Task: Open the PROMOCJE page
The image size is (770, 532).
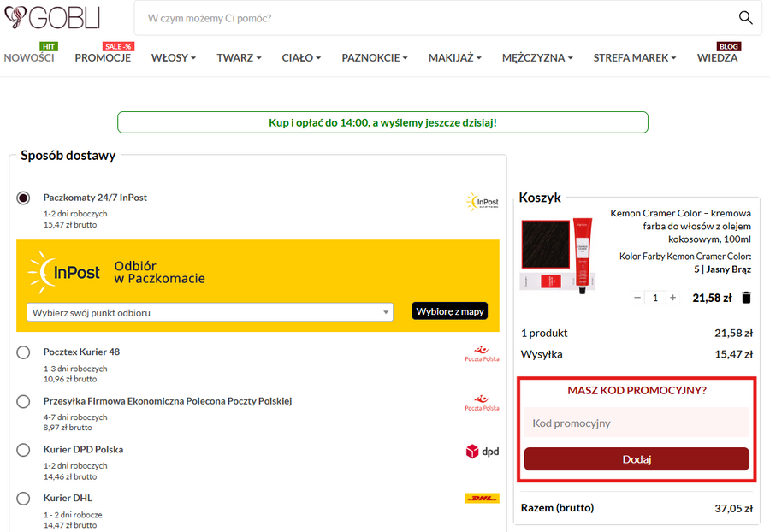Action: (x=103, y=58)
